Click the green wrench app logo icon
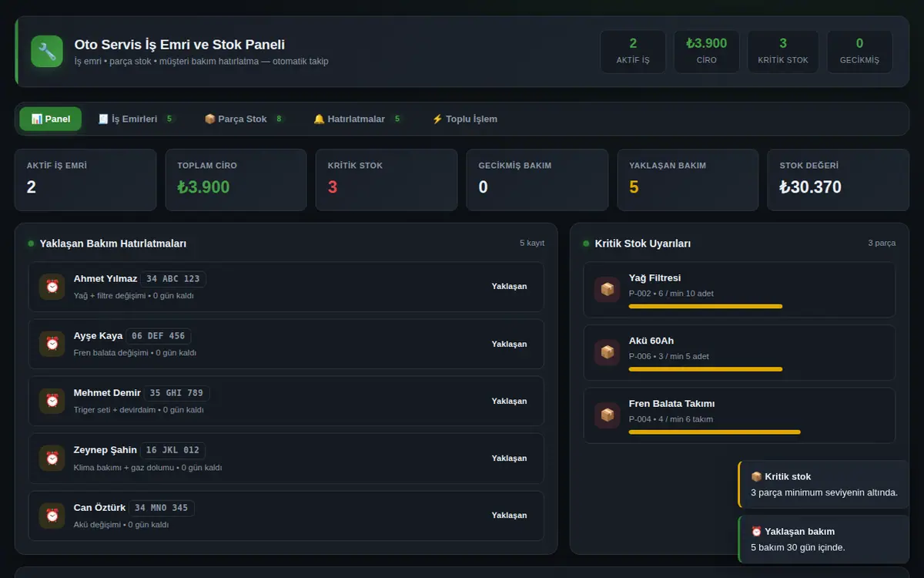924x578 pixels. pos(47,52)
